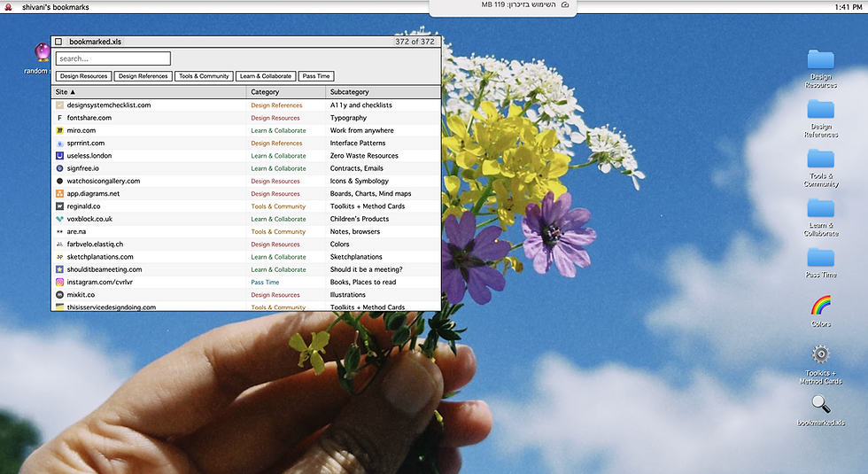Open reginald.co link
Viewport: 868px width, 474px height.
point(83,206)
